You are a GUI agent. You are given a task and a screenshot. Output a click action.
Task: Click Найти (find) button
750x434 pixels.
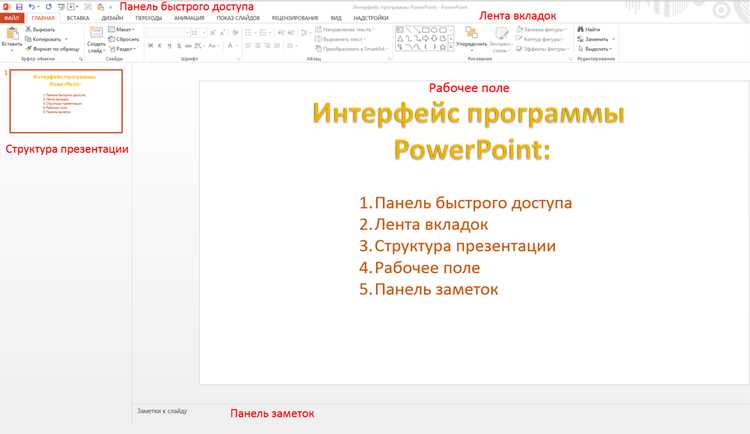click(x=589, y=30)
